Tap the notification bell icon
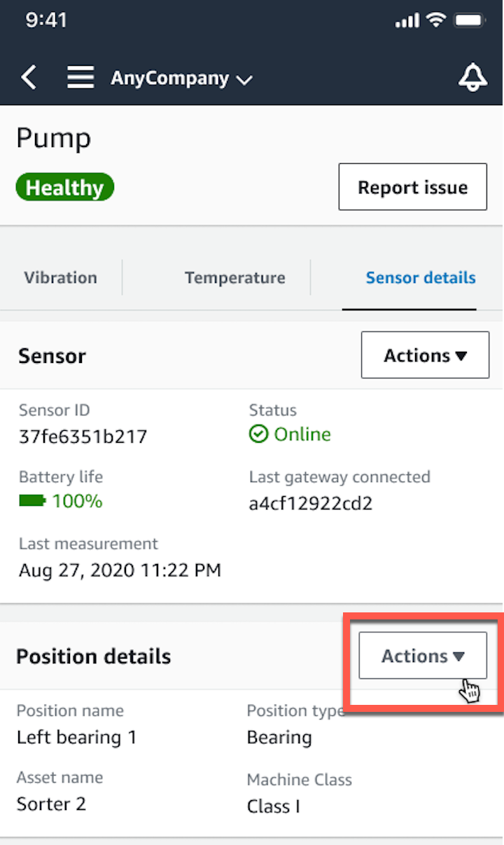 [x=473, y=77]
